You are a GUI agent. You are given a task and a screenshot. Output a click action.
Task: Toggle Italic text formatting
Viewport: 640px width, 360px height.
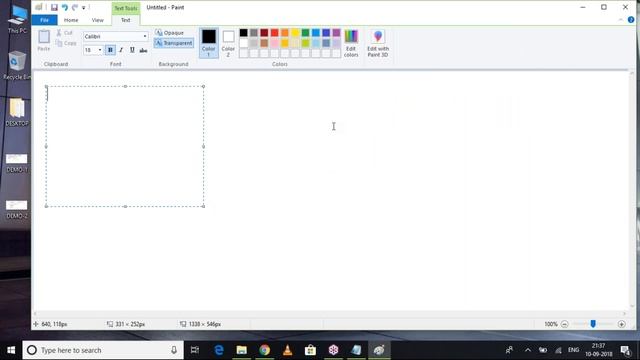point(121,50)
